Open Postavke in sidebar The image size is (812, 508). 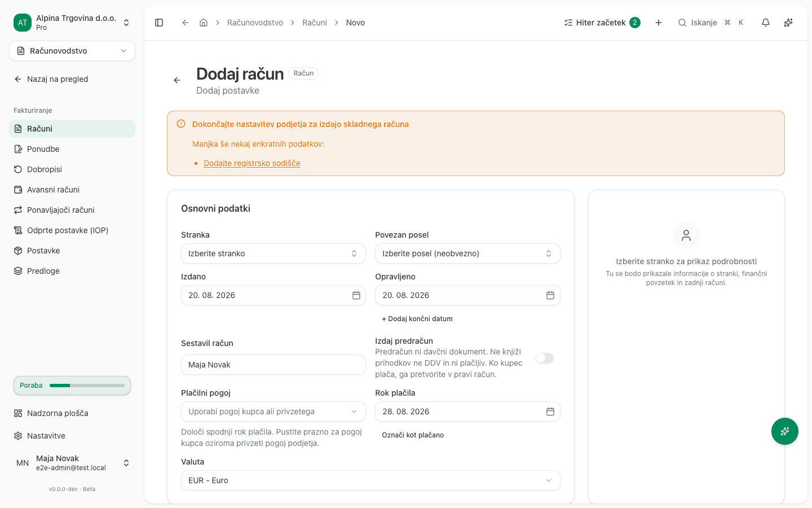[x=72, y=251]
